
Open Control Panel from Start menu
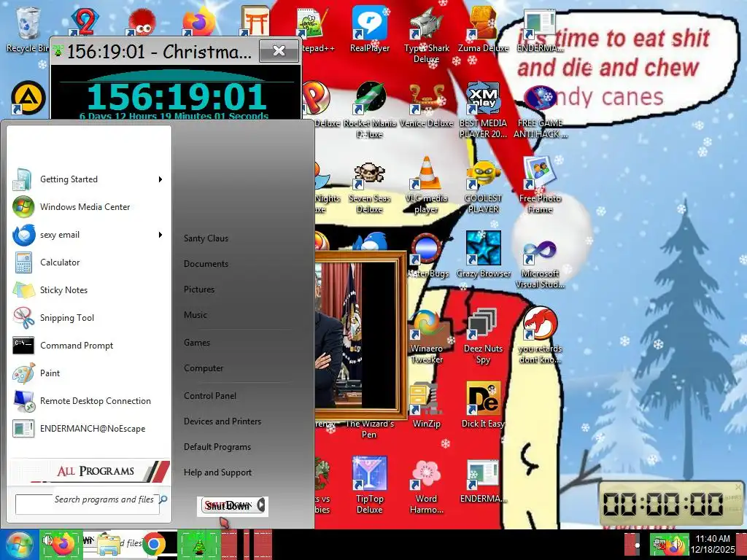210,396
